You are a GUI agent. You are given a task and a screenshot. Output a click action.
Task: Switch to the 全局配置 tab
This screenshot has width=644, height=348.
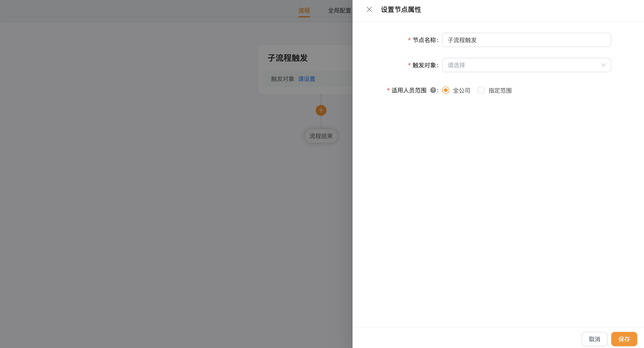(x=340, y=11)
